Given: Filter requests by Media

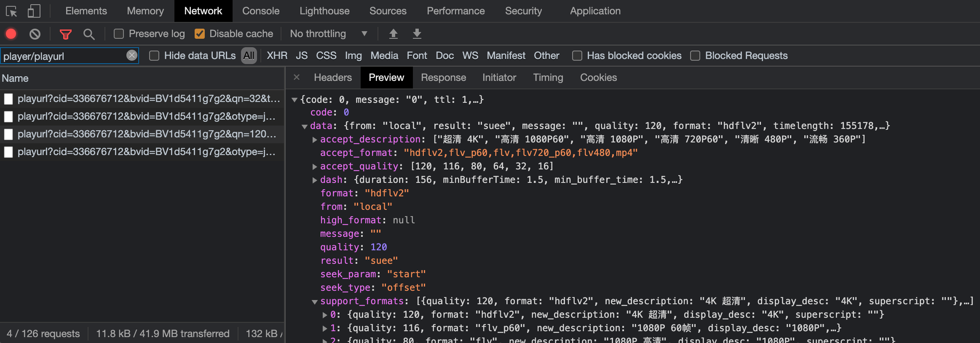Looking at the screenshot, I should (x=384, y=56).
